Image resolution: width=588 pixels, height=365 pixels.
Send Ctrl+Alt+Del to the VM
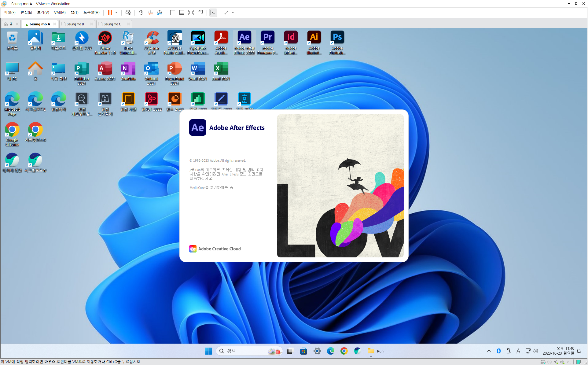pyautogui.click(x=128, y=13)
